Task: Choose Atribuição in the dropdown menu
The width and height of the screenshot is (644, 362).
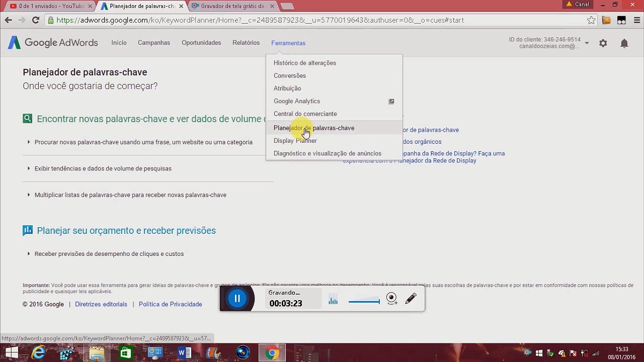Action: coord(334,88)
